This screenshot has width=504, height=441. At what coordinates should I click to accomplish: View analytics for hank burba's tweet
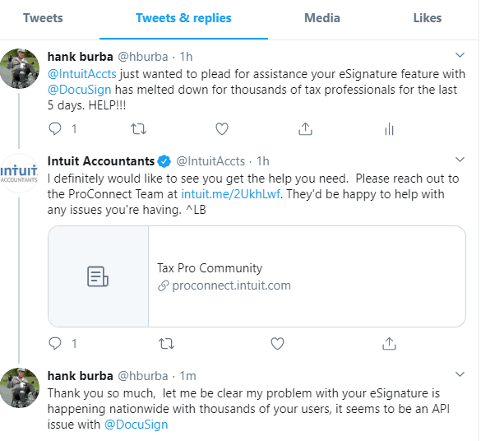click(x=389, y=128)
